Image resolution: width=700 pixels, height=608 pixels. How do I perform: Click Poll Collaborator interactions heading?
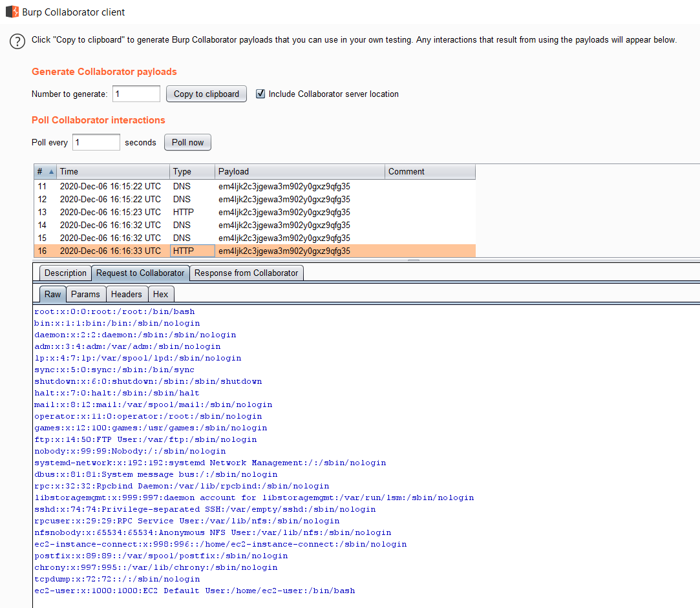(98, 120)
